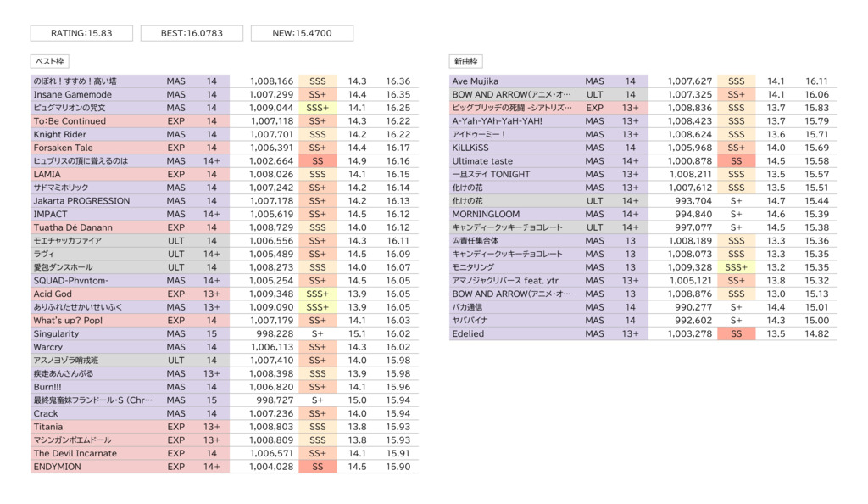
Task: Click the 16.36 rating value in the top row
Action: 398,81
